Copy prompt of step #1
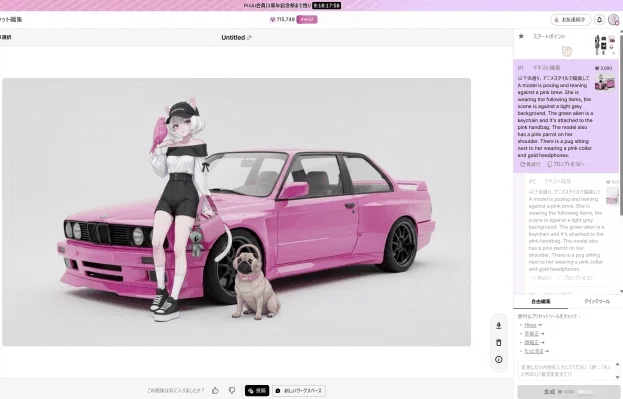Image resolution: width=623 pixels, height=399 pixels. click(566, 164)
